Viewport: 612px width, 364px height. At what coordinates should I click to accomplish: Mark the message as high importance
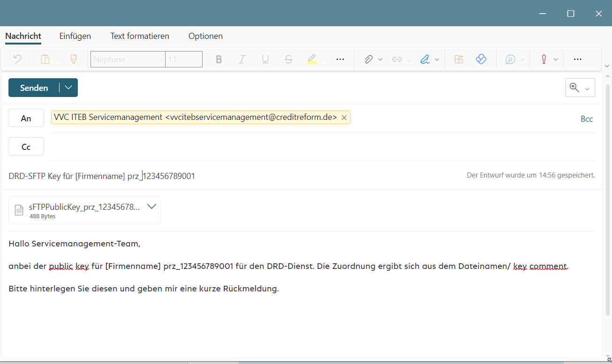click(x=544, y=59)
